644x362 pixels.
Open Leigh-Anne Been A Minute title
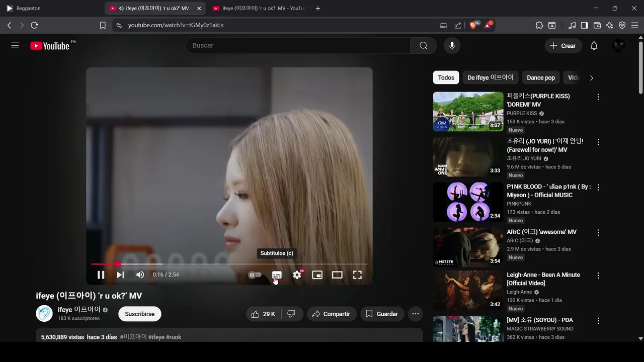tap(543, 279)
